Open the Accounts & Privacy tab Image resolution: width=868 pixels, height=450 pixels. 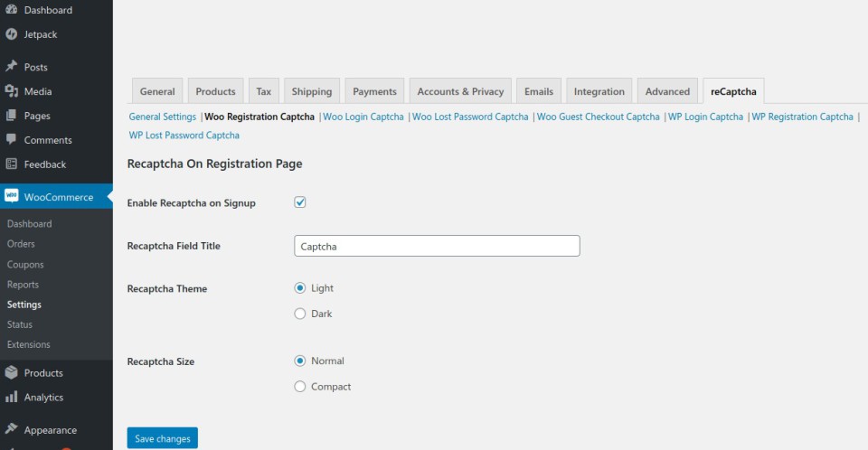pos(460,91)
